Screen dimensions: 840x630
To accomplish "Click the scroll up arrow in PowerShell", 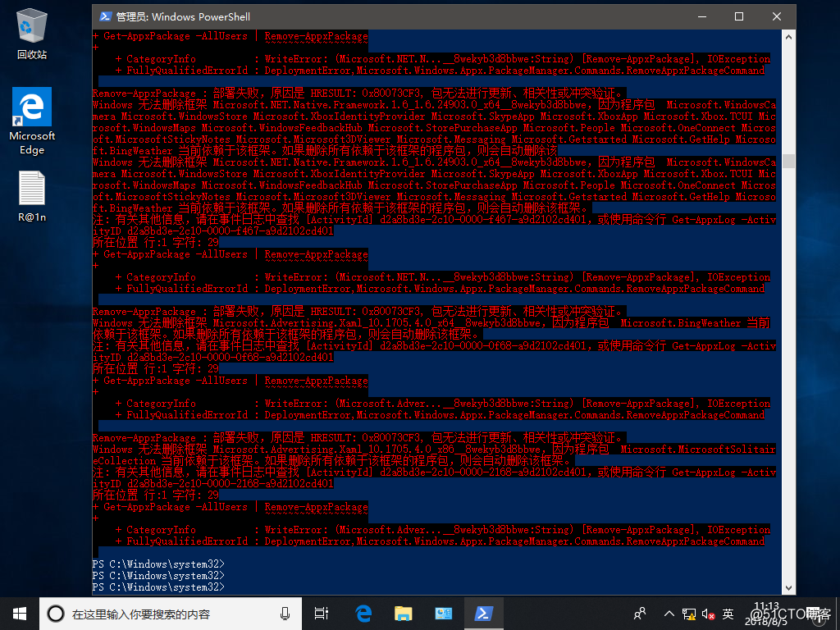I will point(788,37).
